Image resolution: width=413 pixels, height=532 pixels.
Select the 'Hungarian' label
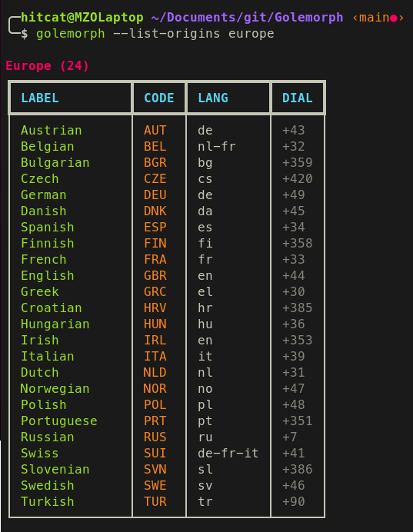pyautogui.click(x=55, y=324)
